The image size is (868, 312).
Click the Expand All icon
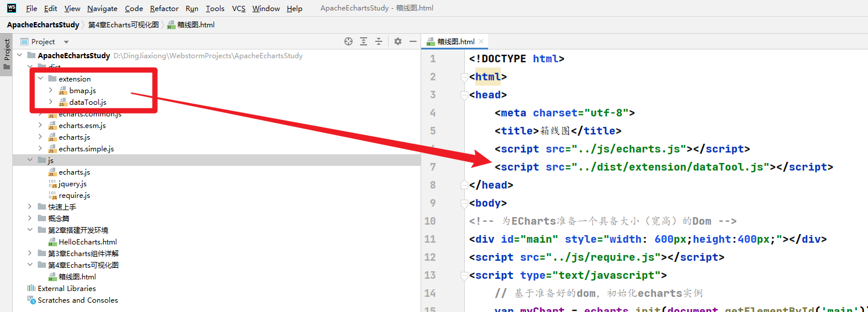pos(364,41)
